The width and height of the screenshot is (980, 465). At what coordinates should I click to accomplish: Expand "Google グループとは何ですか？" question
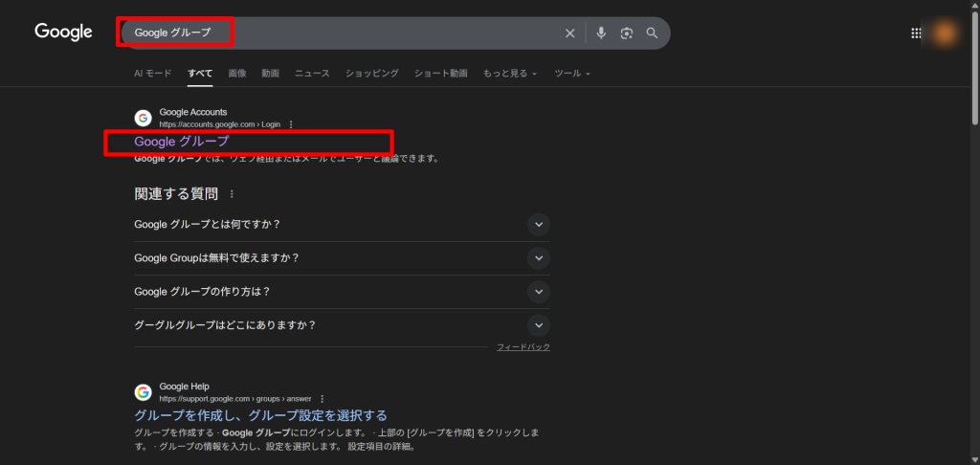click(539, 225)
